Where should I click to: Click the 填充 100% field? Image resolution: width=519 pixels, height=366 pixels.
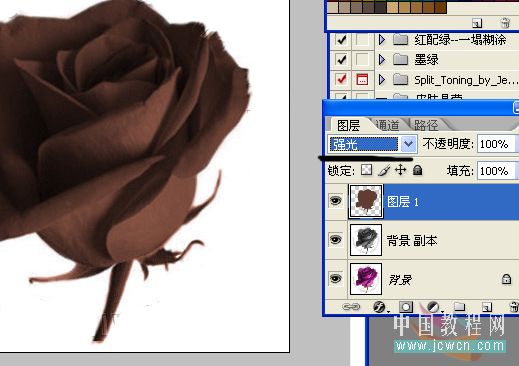pos(496,171)
